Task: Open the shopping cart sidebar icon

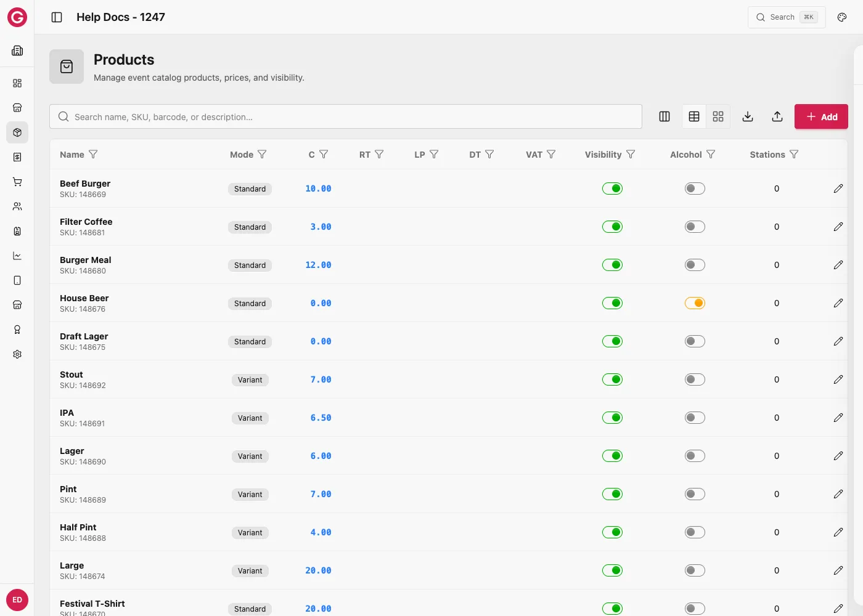Action: click(17, 182)
